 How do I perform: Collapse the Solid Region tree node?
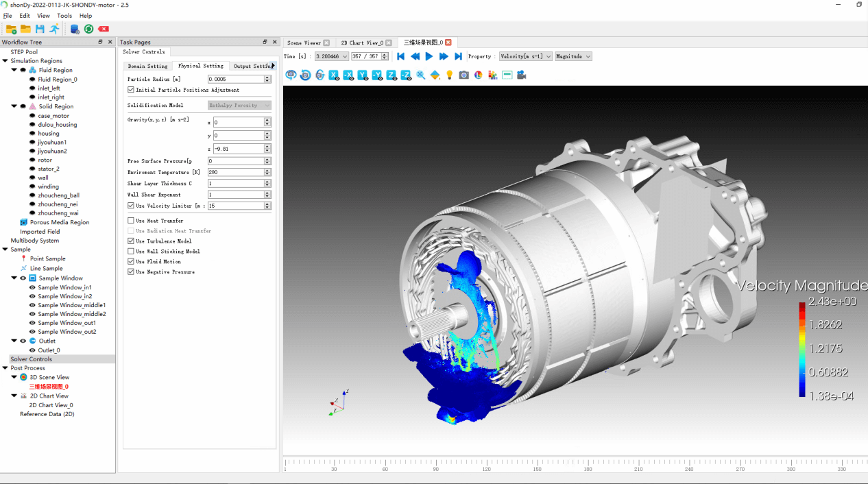coord(14,106)
